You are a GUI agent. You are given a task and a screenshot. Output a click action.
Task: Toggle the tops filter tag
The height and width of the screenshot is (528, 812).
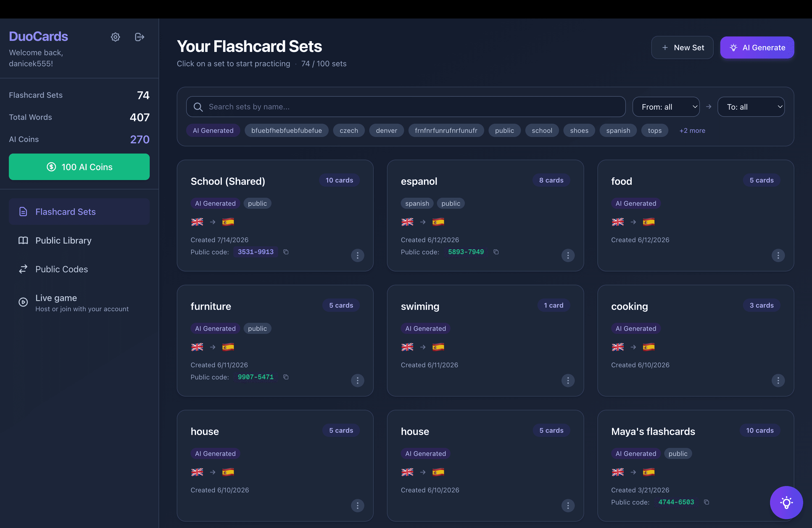[x=654, y=130]
